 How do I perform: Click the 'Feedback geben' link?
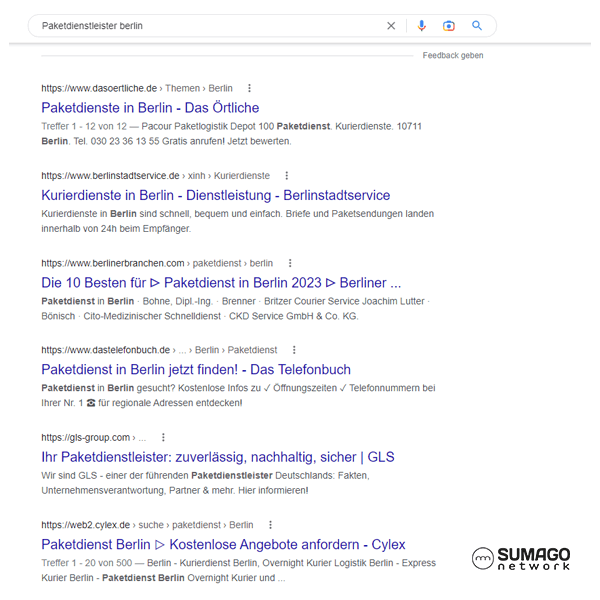coord(453,55)
